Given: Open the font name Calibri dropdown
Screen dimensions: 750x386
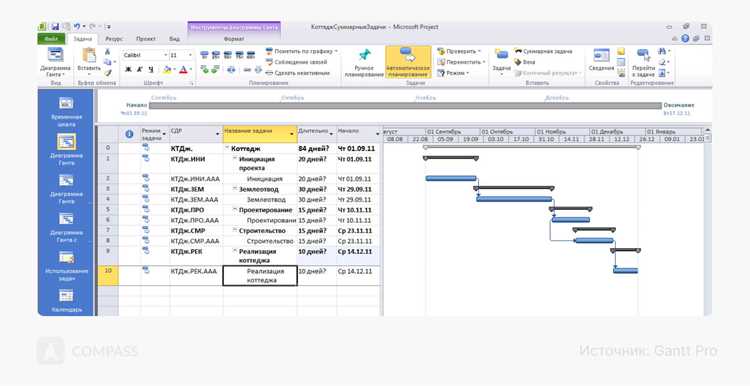Looking at the screenshot, I should coord(166,55).
